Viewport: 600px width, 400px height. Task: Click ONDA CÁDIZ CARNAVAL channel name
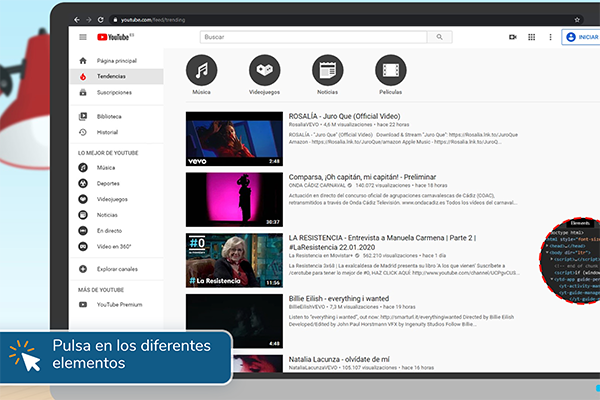[x=317, y=186]
